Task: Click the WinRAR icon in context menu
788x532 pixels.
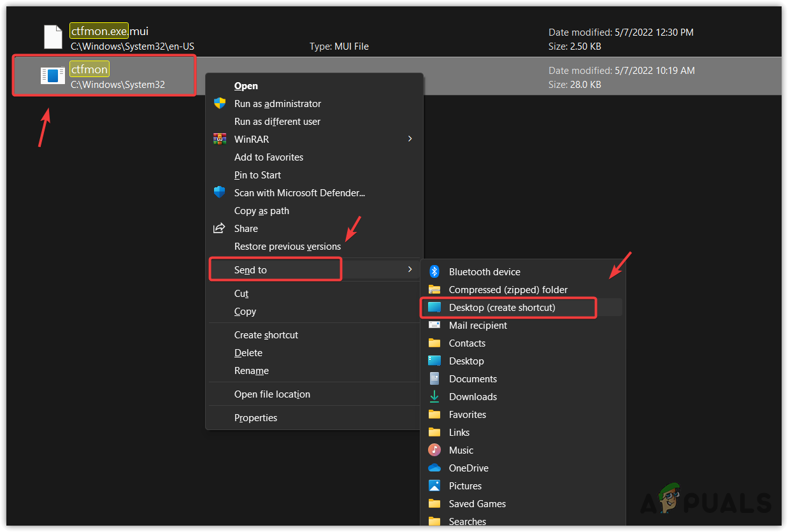Action: point(220,139)
